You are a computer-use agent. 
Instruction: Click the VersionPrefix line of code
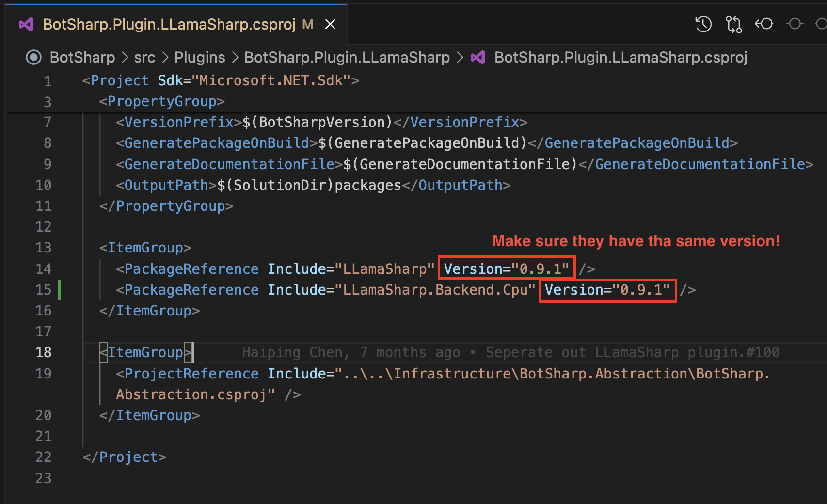pos(321,122)
